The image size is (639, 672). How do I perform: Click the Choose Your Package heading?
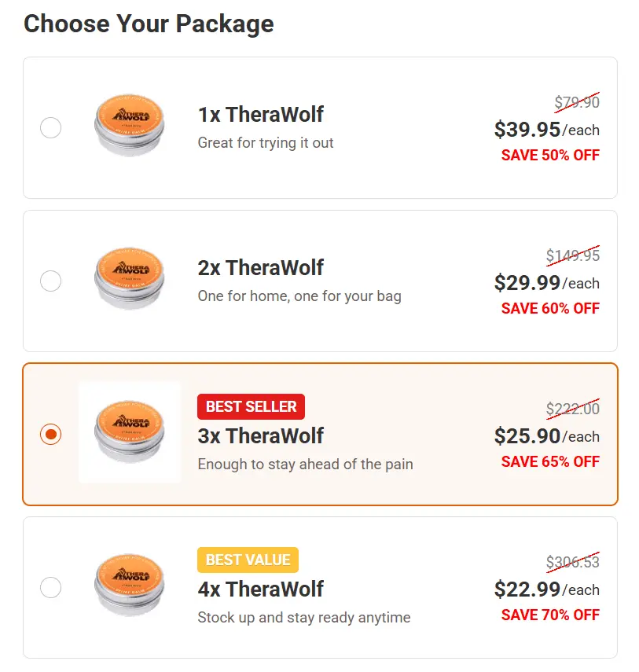click(149, 24)
